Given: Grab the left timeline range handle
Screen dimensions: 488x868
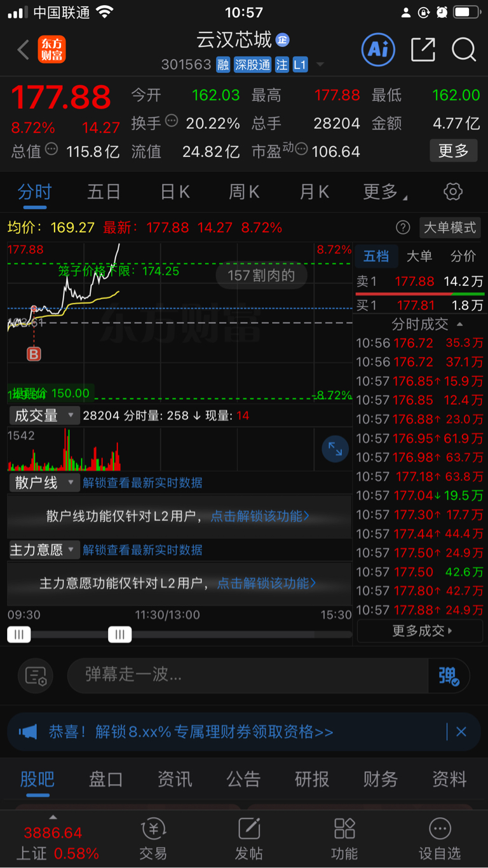Looking at the screenshot, I should [x=19, y=634].
